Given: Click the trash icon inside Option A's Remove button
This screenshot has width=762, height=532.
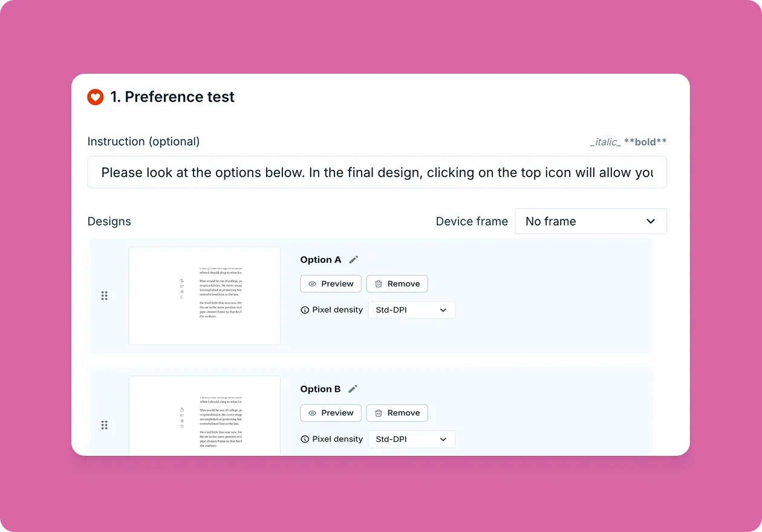Looking at the screenshot, I should (x=378, y=284).
